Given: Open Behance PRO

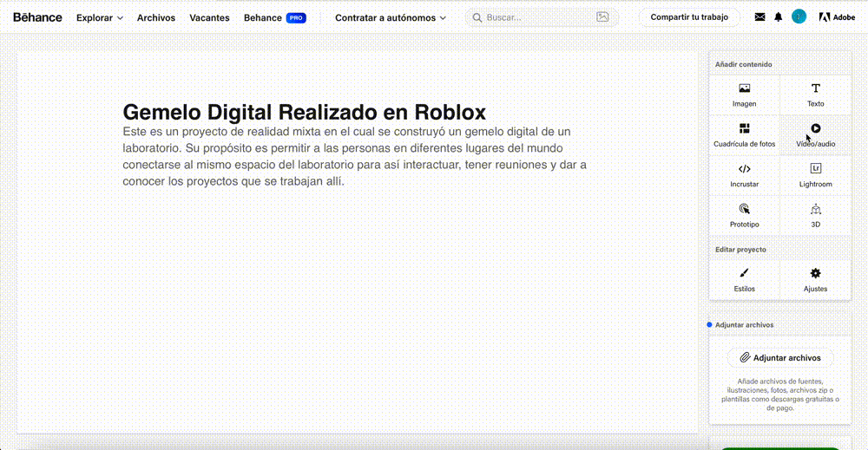Looking at the screenshot, I should point(274,17).
